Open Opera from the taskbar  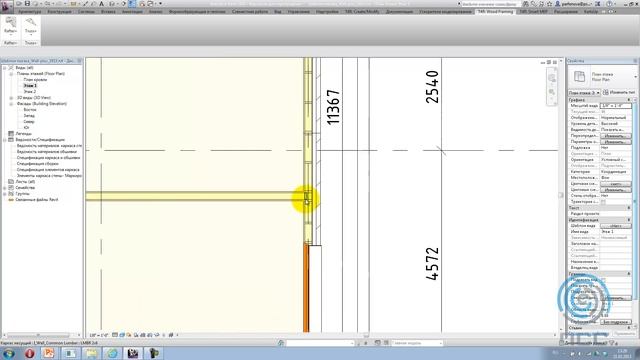coord(29,353)
